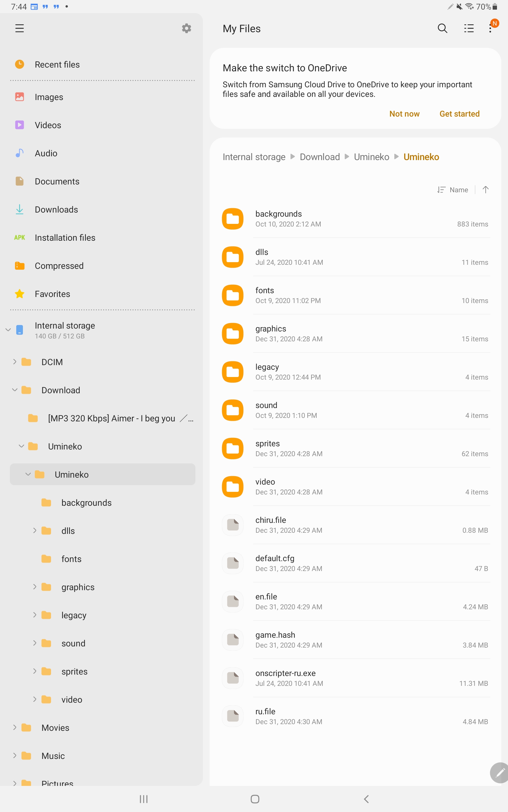508x812 pixels.
Task: Expand the graphics tree chevron
Action: (35, 587)
